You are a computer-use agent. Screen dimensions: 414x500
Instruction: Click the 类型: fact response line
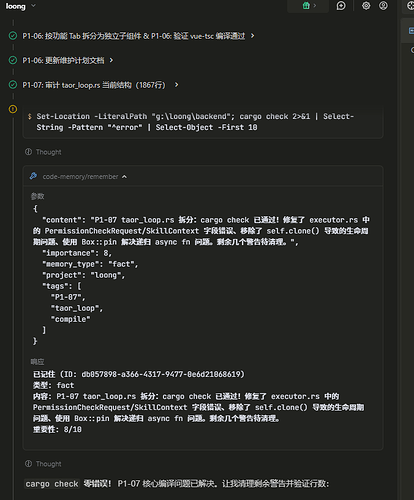(x=53, y=385)
